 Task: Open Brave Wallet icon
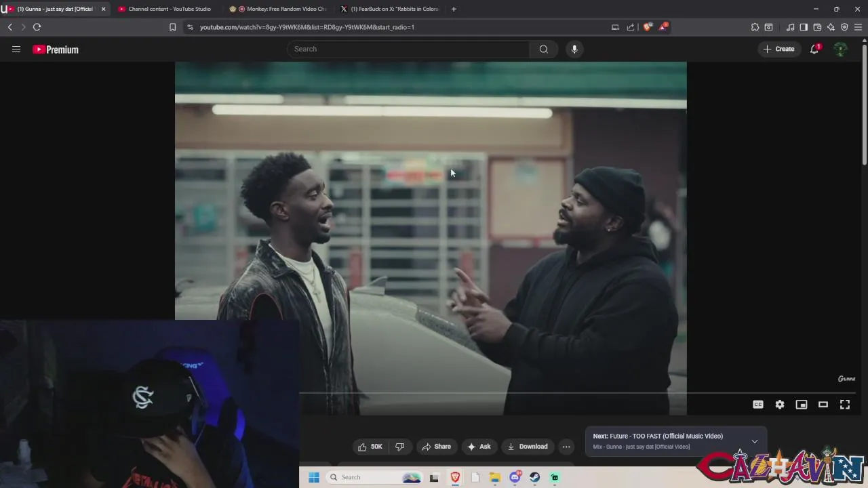click(x=817, y=27)
